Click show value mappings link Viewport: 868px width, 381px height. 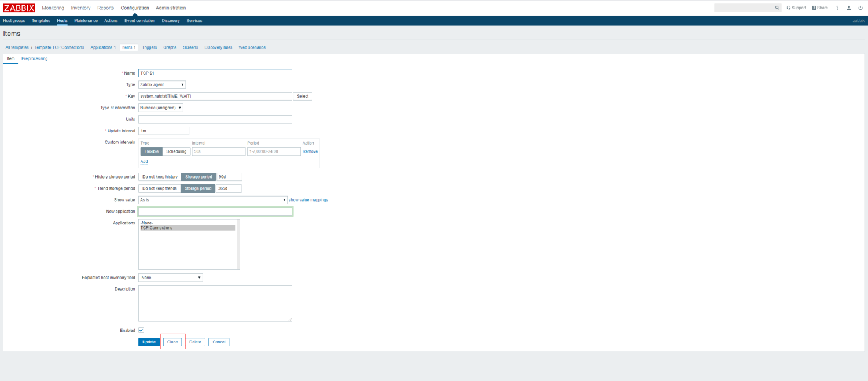[x=308, y=200]
